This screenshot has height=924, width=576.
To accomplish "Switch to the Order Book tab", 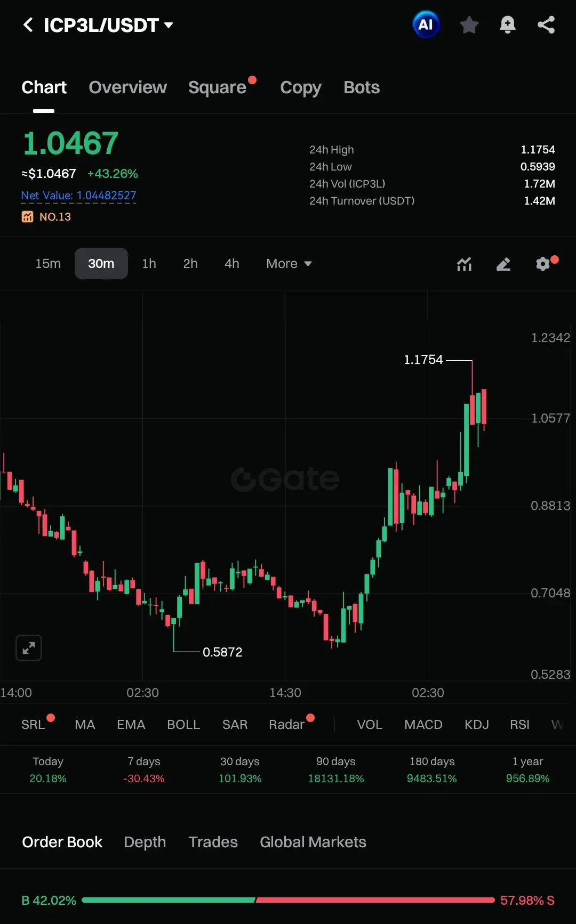I will click(62, 842).
